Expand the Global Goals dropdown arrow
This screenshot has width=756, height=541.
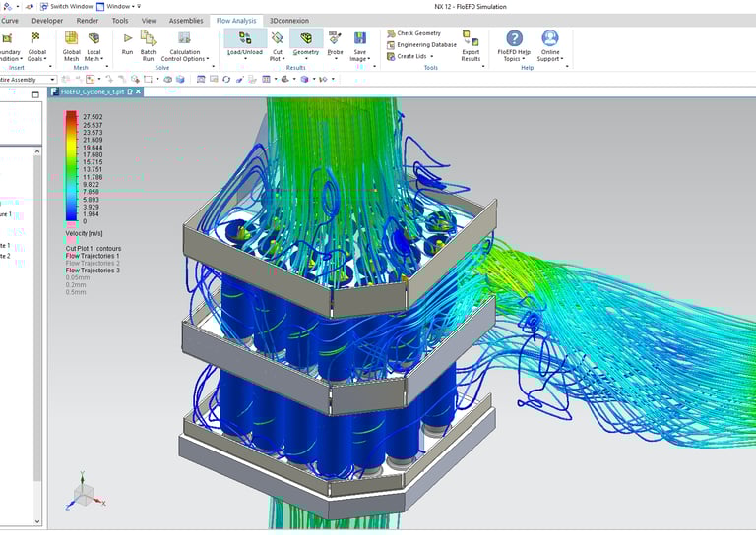(x=45, y=59)
